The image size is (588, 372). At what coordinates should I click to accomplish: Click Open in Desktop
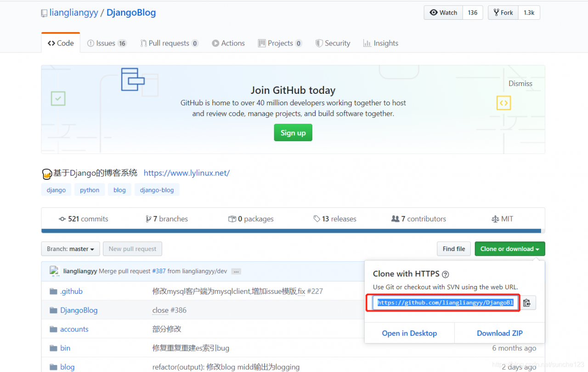[x=409, y=333]
